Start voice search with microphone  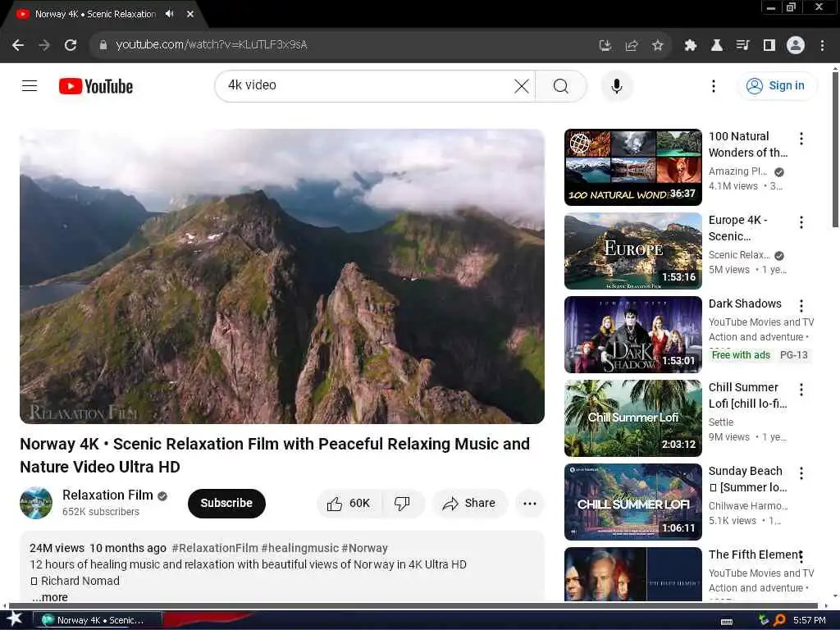pyautogui.click(x=617, y=85)
